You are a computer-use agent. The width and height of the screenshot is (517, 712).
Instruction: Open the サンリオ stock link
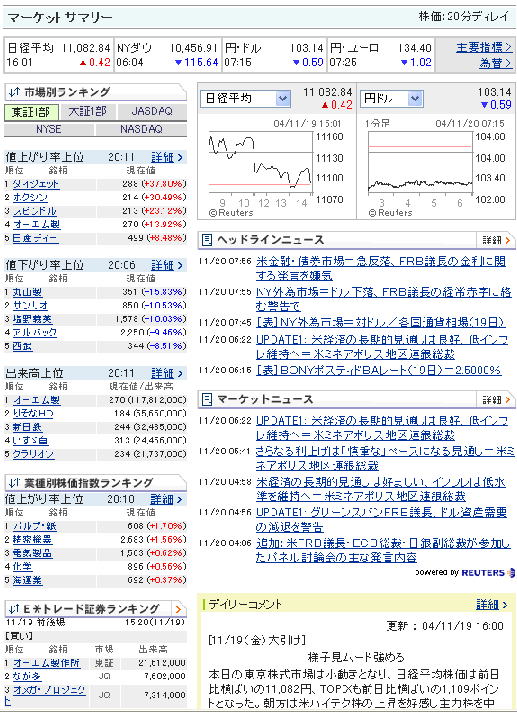pyautogui.click(x=30, y=305)
